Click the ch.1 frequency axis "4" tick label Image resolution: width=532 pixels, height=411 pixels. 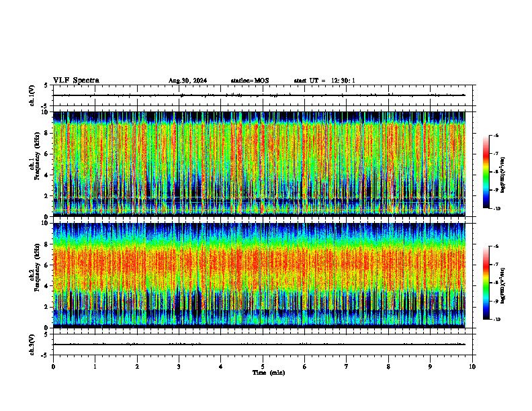click(47, 175)
